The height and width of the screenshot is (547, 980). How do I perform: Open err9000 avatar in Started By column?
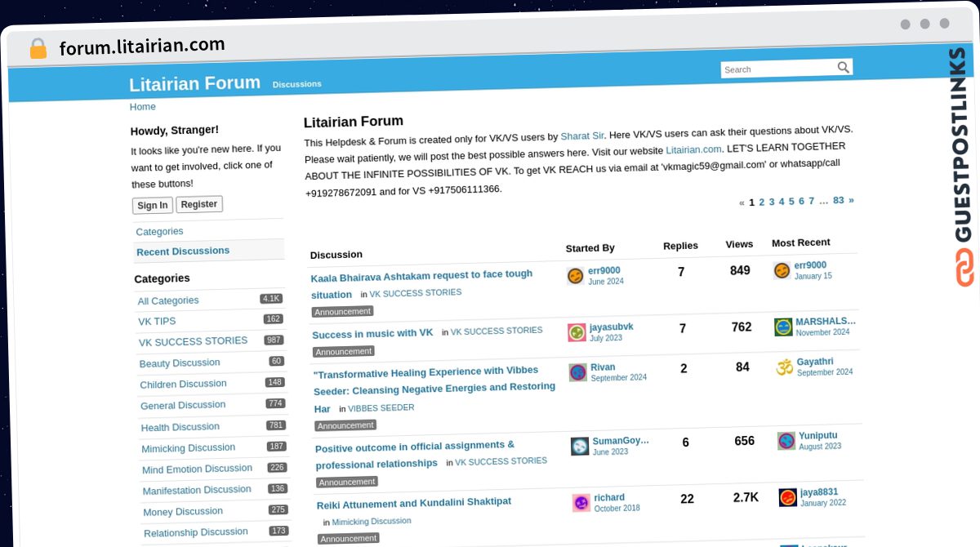[x=576, y=276]
